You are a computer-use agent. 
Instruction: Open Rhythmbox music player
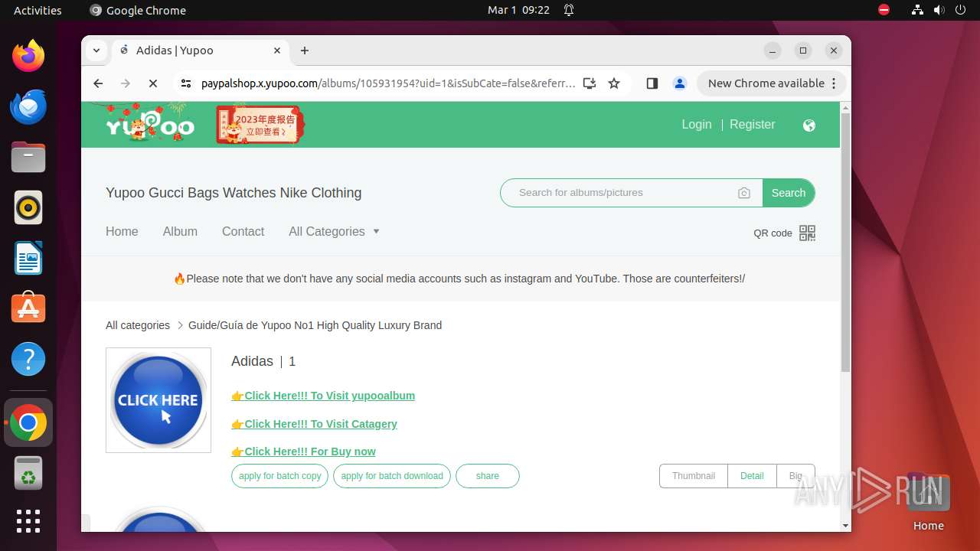click(28, 207)
